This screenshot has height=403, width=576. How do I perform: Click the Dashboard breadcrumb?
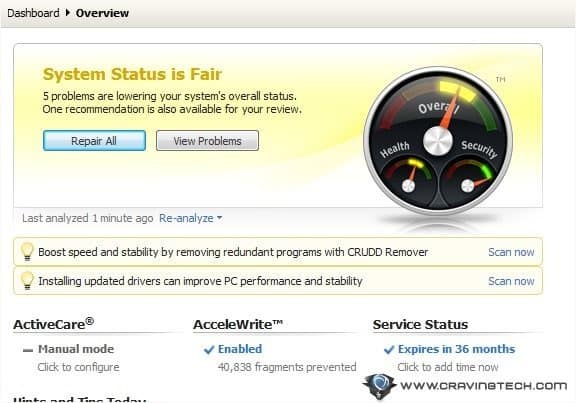point(33,13)
